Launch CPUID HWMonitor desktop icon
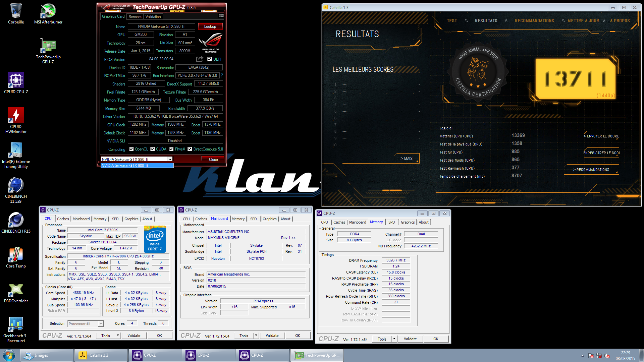Image resolution: width=644 pixels, height=362 pixels. 16,120
